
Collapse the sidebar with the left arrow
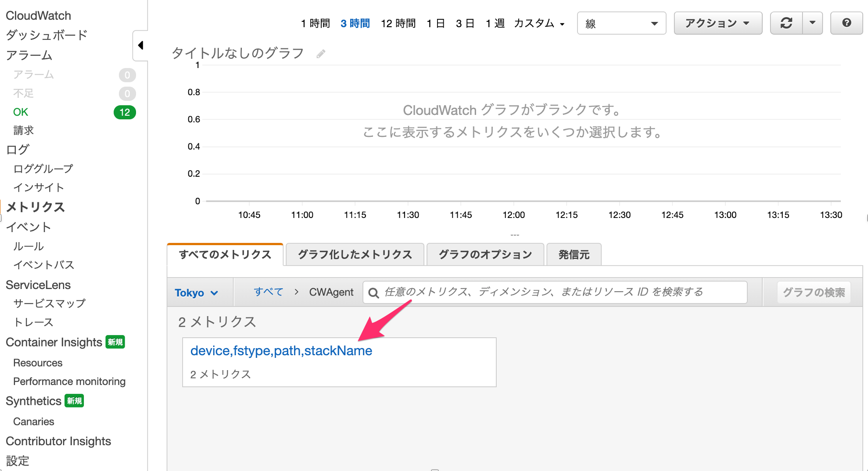click(140, 45)
